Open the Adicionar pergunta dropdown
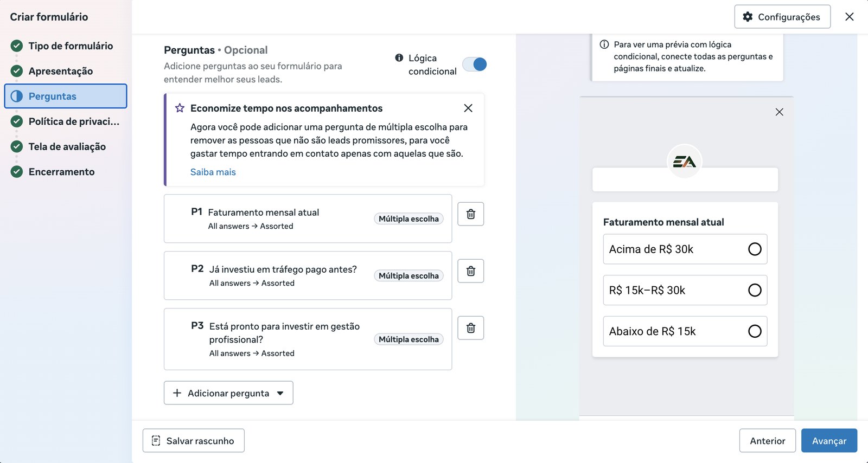The width and height of the screenshot is (868, 463). click(x=228, y=393)
